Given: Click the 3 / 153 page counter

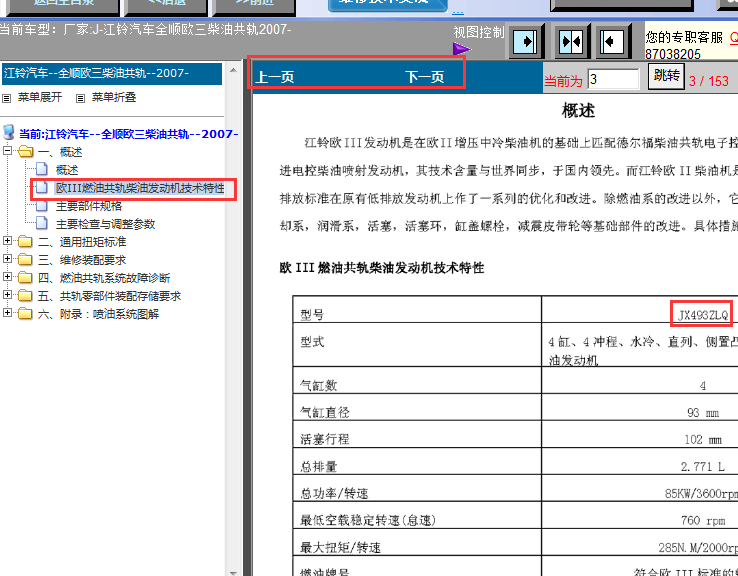Looking at the screenshot, I should coord(709,81).
